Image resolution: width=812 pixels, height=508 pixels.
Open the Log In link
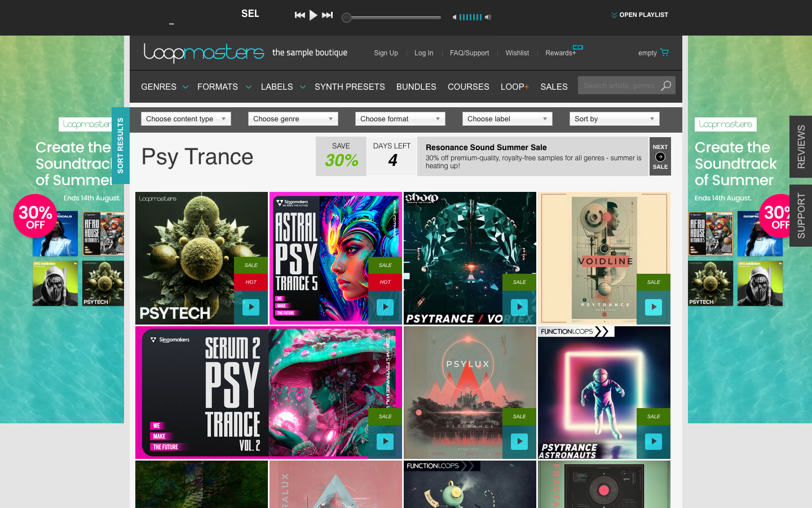click(424, 53)
